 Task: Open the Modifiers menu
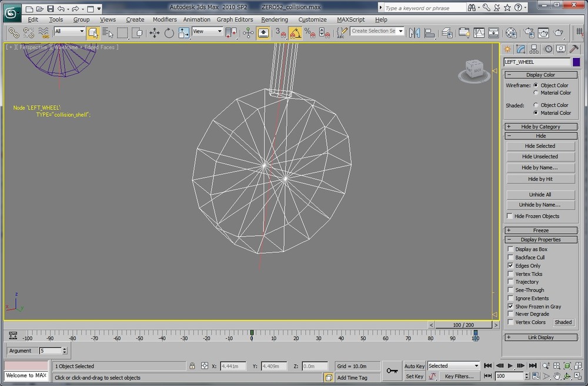(165, 19)
